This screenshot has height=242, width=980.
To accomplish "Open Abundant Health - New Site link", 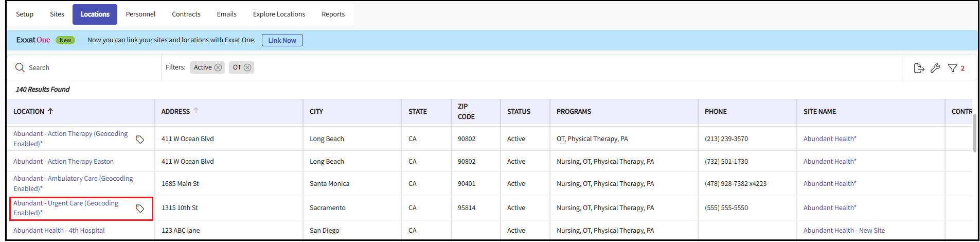I will tap(844, 230).
